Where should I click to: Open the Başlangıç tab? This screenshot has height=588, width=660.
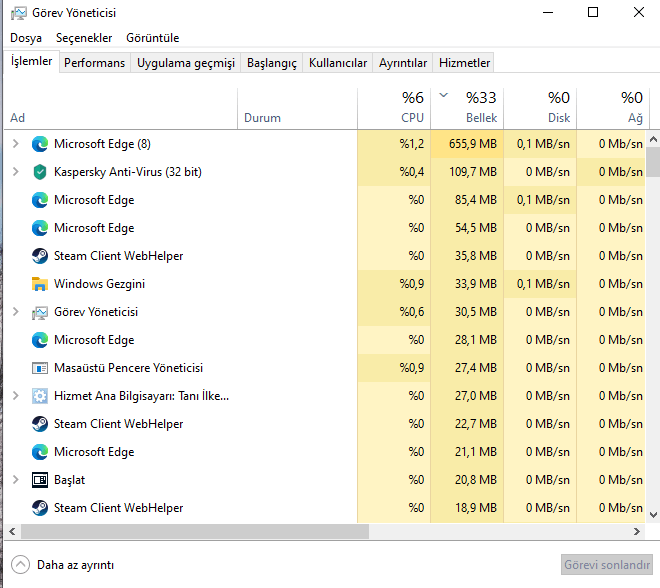click(x=272, y=63)
